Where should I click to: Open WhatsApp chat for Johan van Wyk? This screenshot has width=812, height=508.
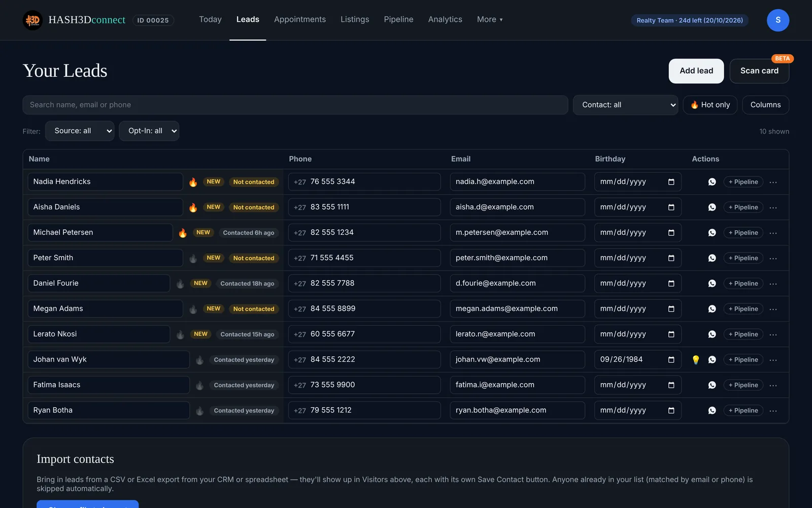pos(712,360)
